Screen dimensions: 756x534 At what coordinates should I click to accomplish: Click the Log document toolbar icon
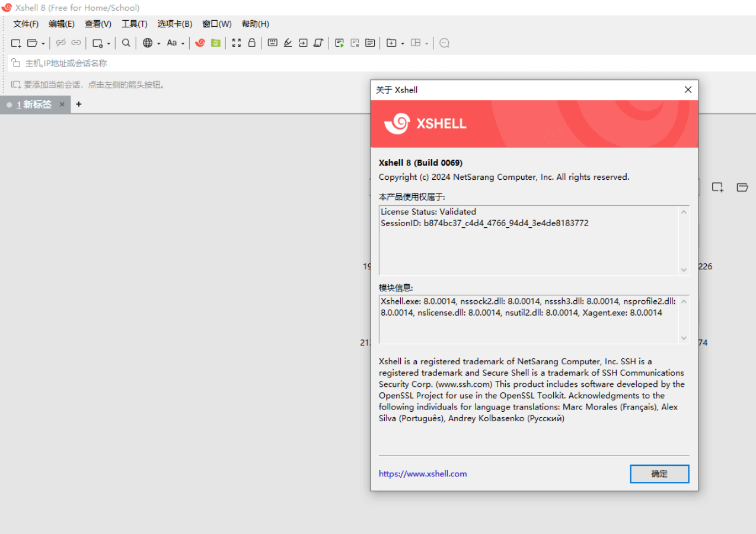370,43
